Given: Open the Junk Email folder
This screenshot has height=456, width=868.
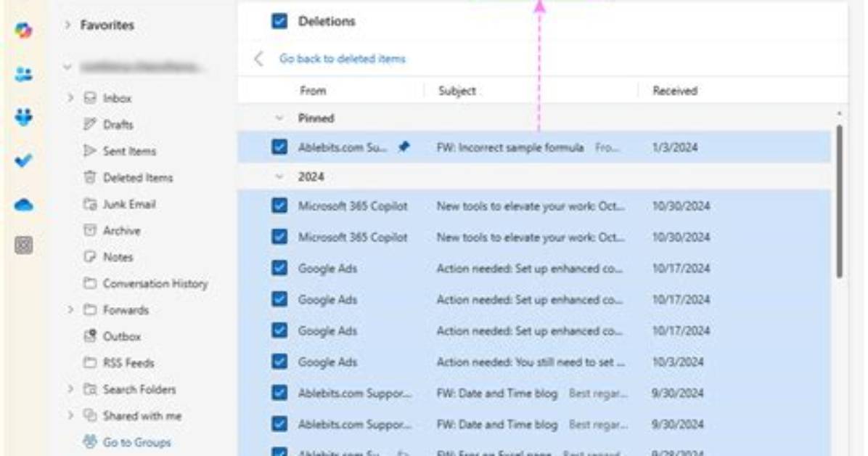Looking at the screenshot, I should [129, 204].
